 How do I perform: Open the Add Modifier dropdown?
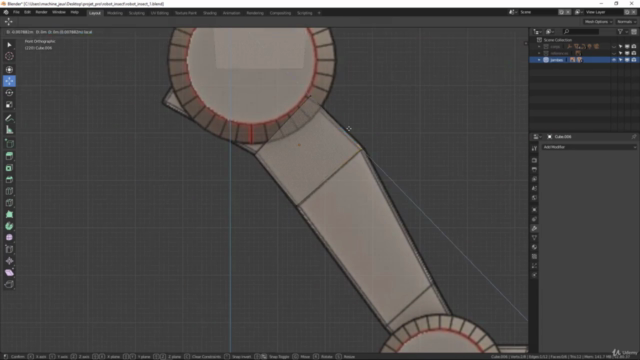589,147
